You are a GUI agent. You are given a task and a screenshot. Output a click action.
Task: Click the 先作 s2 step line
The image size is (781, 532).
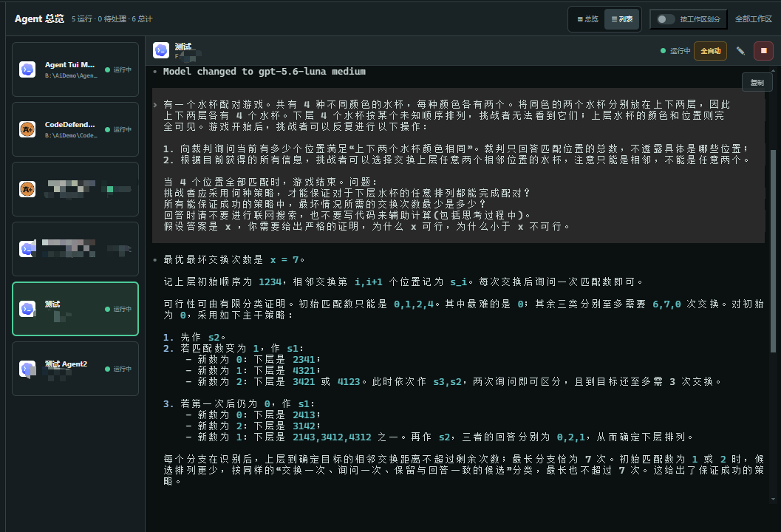tap(194, 337)
